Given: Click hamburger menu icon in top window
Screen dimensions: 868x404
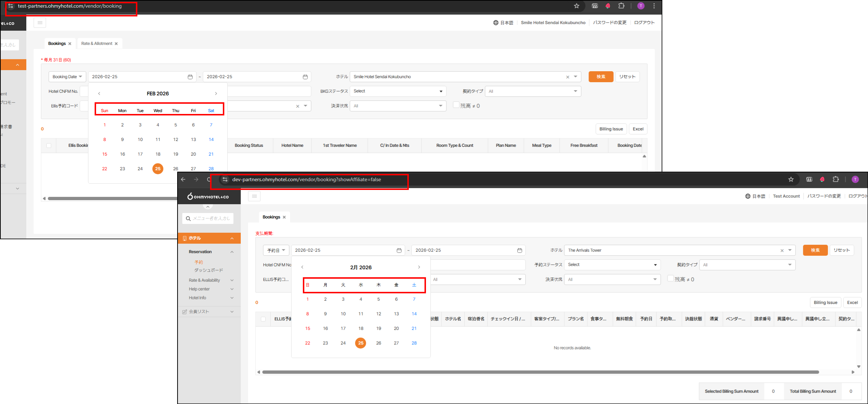Looking at the screenshot, I should pos(40,23).
